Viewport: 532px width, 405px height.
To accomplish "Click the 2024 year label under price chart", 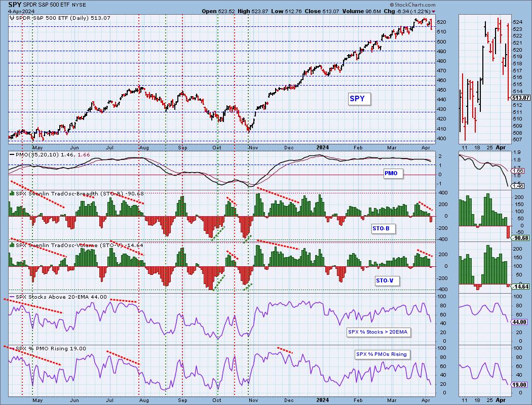I will point(323,147).
